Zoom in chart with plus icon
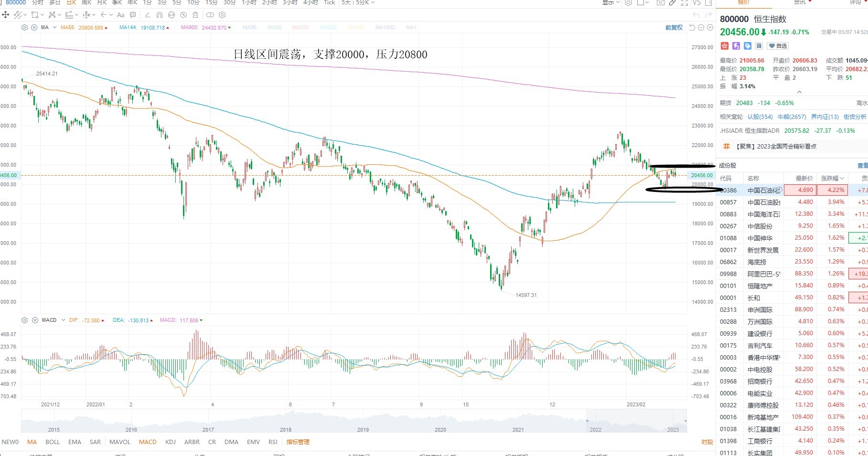The height and width of the screenshot is (456, 868). [x=710, y=27]
